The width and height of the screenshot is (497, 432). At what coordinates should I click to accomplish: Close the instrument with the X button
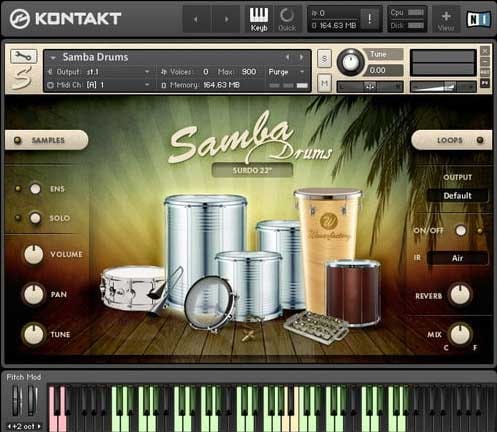click(485, 51)
